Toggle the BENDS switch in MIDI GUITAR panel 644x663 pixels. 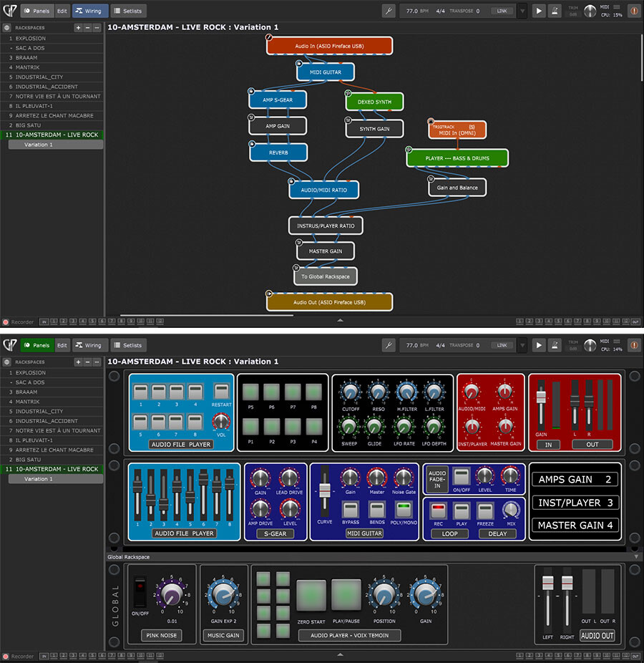377,510
